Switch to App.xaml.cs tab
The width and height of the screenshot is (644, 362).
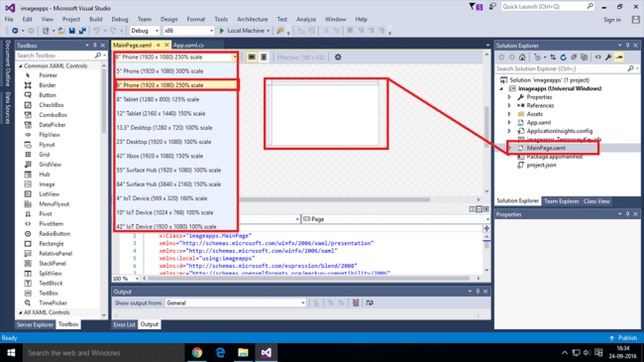point(188,46)
